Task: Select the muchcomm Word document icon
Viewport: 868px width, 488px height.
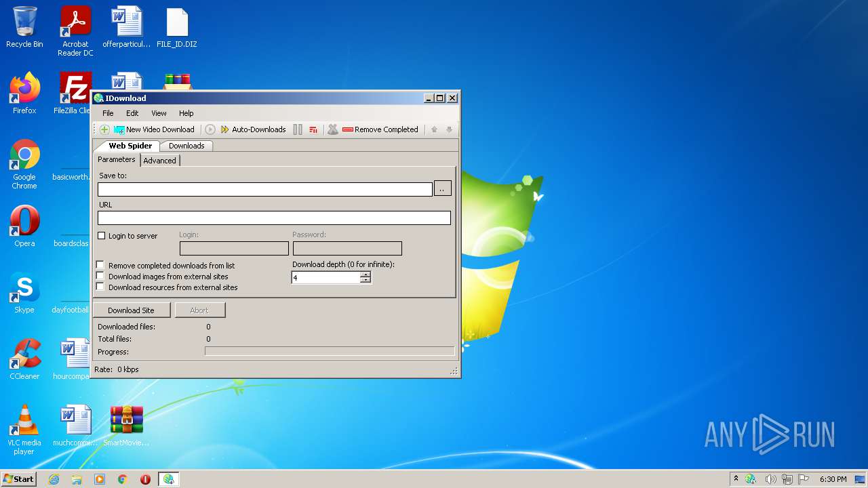Action: point(75,426)
